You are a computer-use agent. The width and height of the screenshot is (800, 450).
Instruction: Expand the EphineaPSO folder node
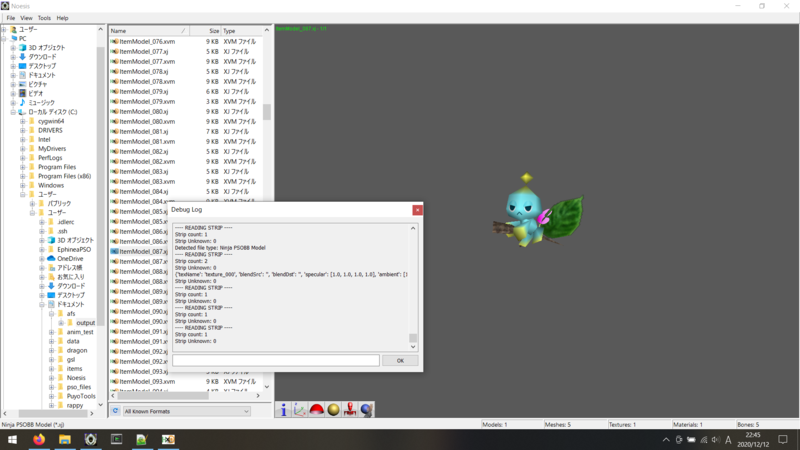(42, 249)
